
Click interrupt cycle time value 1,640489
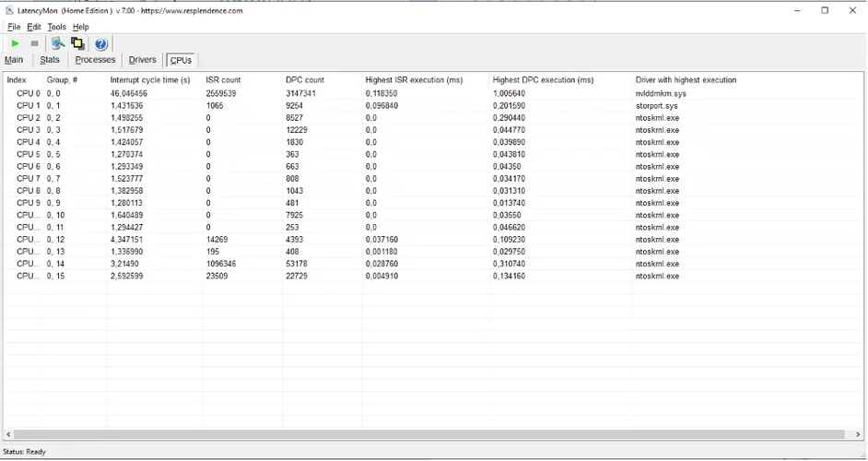(126, 215)
